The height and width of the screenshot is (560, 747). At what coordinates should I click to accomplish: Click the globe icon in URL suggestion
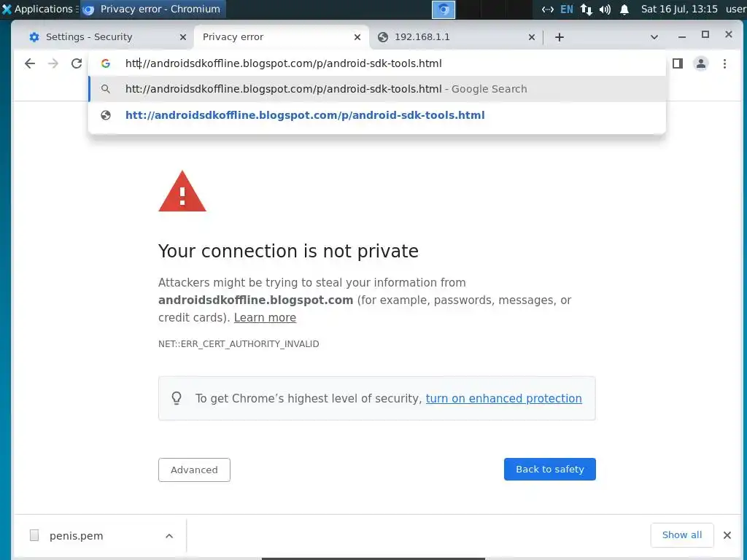[x=106, y=114]
